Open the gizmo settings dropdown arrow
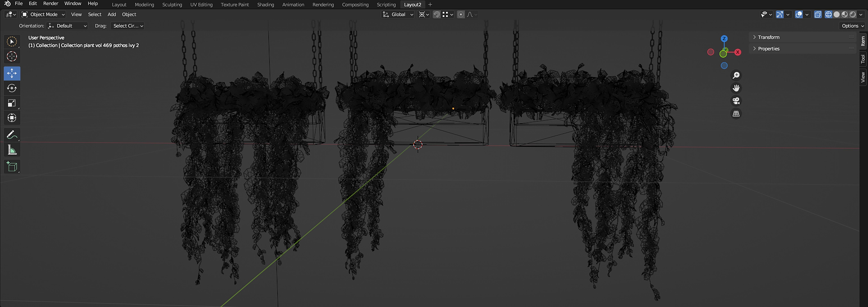 tap(788, 15)
